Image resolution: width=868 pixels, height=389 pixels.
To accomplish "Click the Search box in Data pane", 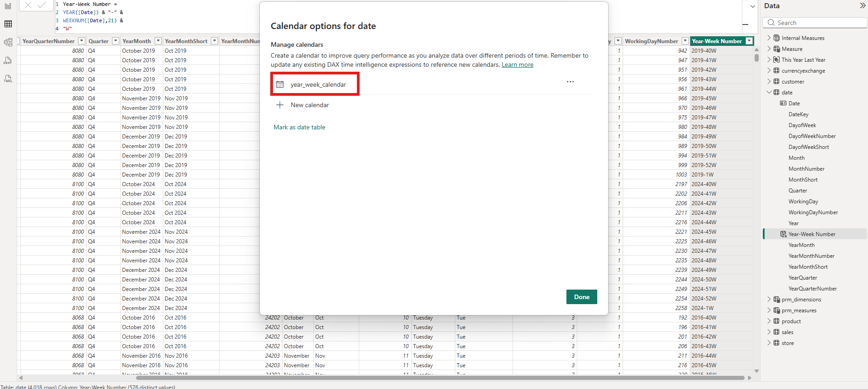I will [x=815, y=23].
